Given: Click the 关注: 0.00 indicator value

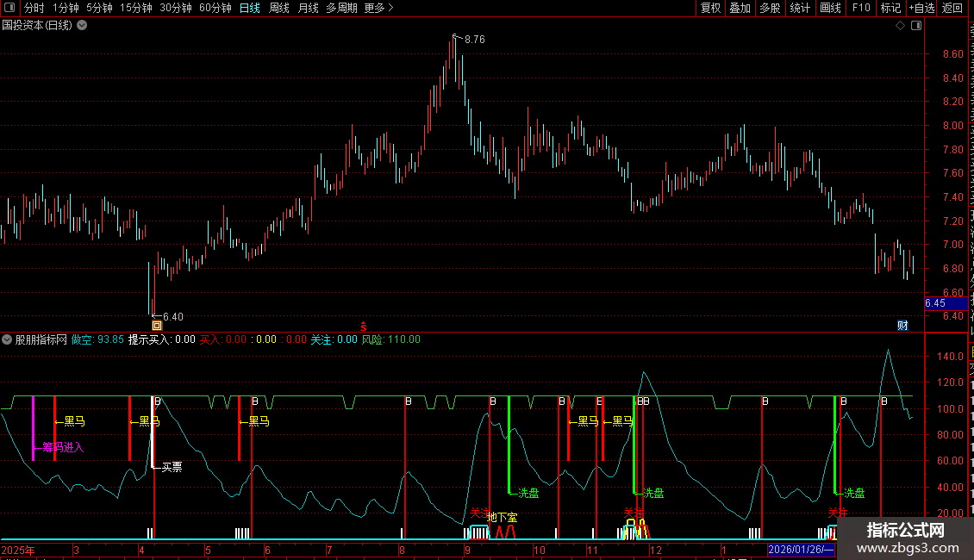Looking at the screenshot, I should pos(334,339).
